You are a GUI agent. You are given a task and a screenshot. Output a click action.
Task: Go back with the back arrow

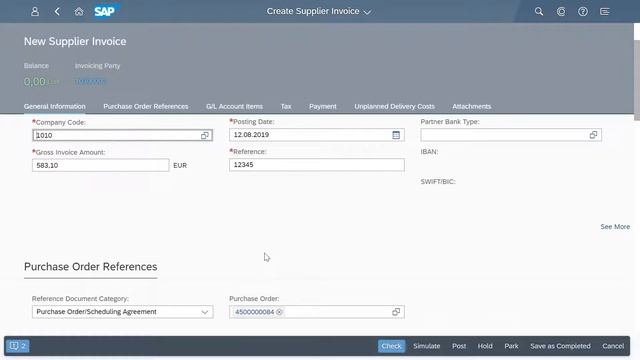point(57,11)
